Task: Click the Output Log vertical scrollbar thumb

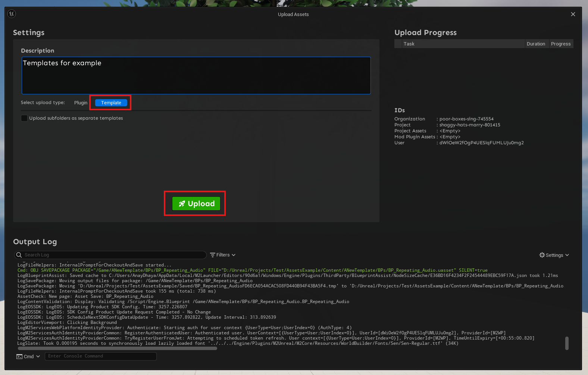Action: [567, 343]
